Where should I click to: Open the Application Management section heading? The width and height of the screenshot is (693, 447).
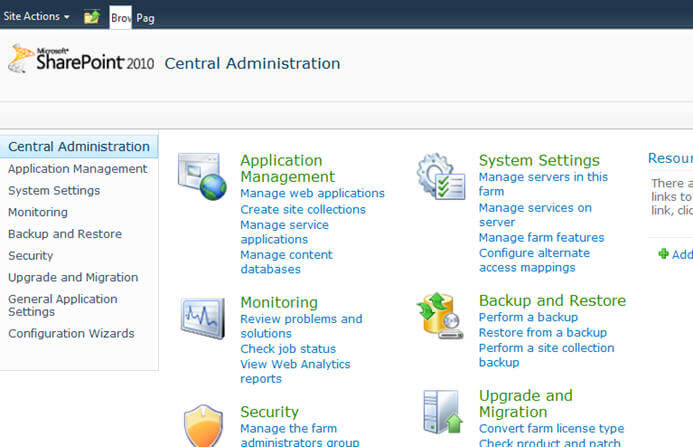(288, 168)
